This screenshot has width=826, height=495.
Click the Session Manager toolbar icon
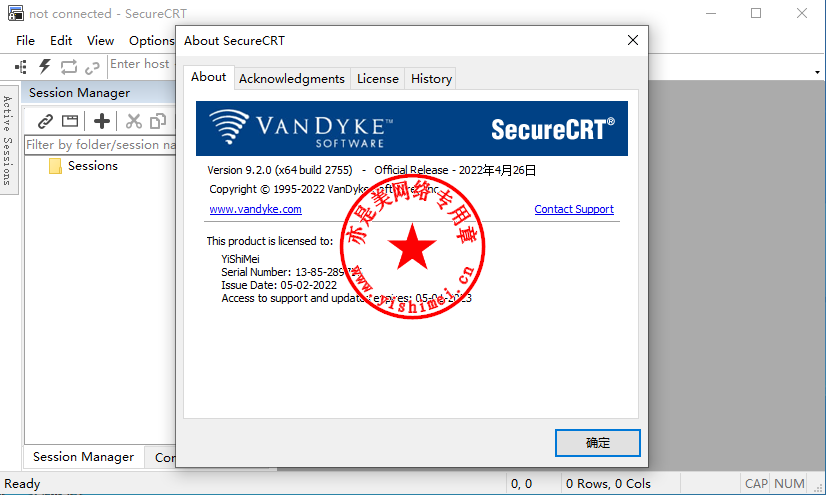tap(21, 67)
